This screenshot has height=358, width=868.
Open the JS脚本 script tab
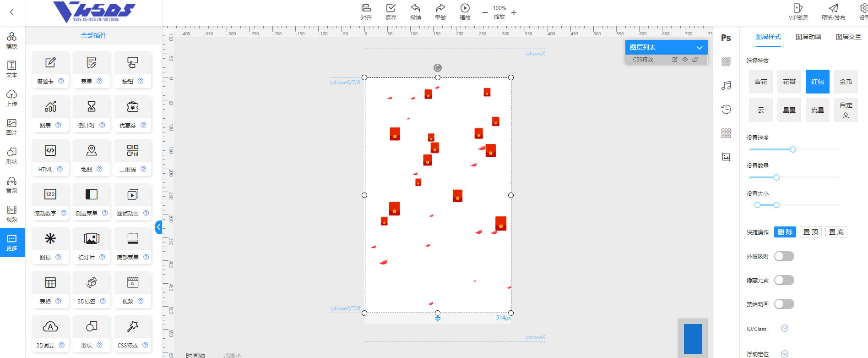[233, 355]
